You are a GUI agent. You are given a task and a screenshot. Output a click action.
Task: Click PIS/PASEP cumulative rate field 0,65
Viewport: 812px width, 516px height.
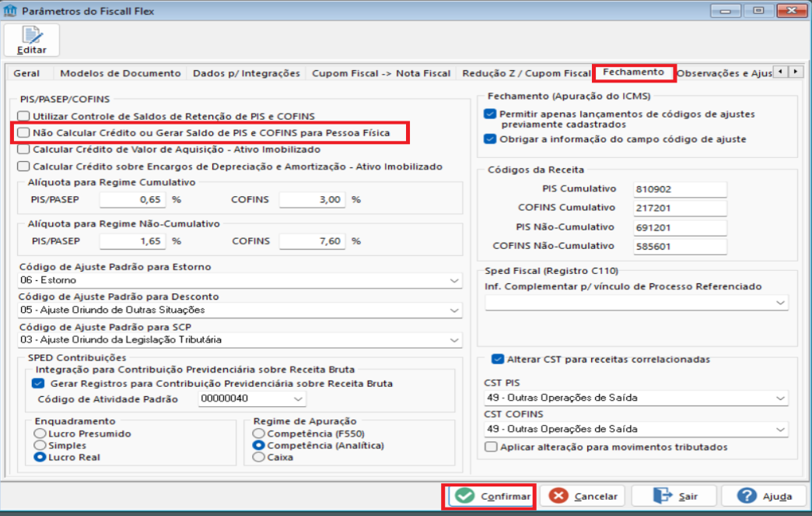pos(132,199)
